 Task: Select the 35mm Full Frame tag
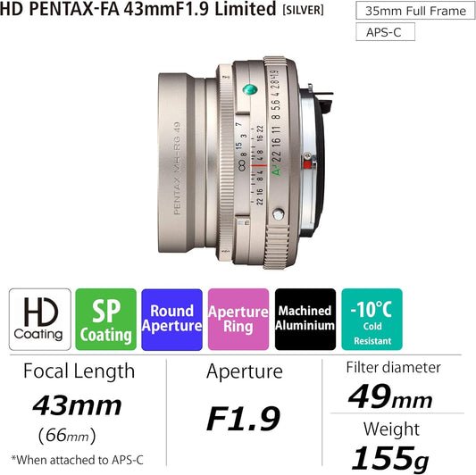415,11
